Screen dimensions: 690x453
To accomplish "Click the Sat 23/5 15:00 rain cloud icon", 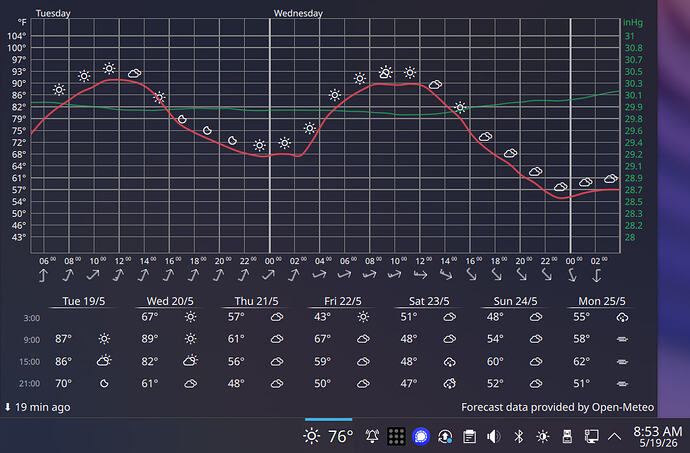I will (x=449, y=362).
